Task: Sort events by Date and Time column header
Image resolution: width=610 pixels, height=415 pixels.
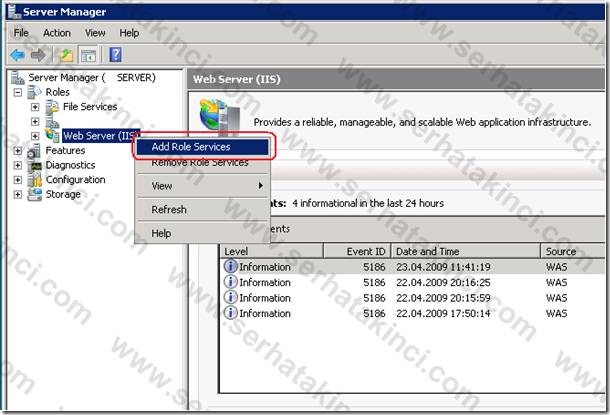Action: click(466, 251)
